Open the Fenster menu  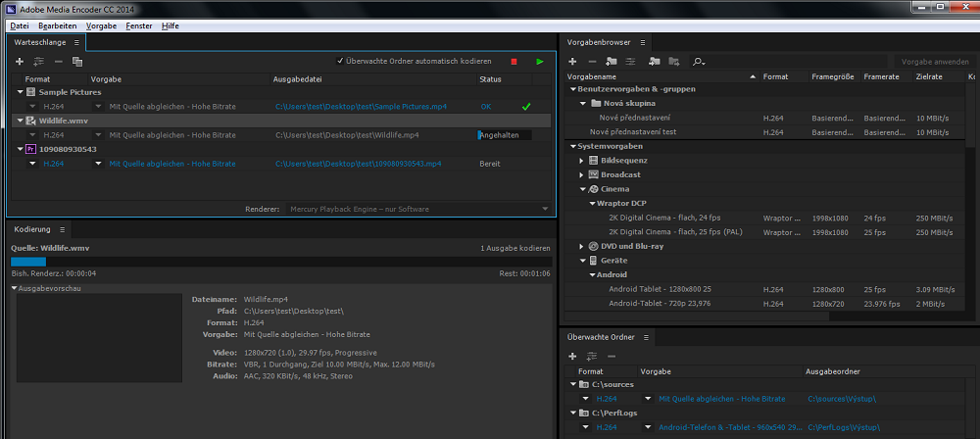(x=139, y=25)
